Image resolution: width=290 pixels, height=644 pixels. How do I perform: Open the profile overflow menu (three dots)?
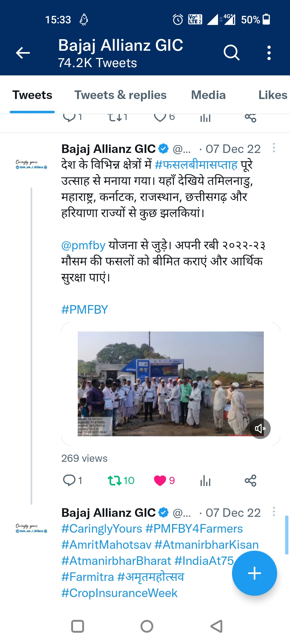[x=269, y=53]
